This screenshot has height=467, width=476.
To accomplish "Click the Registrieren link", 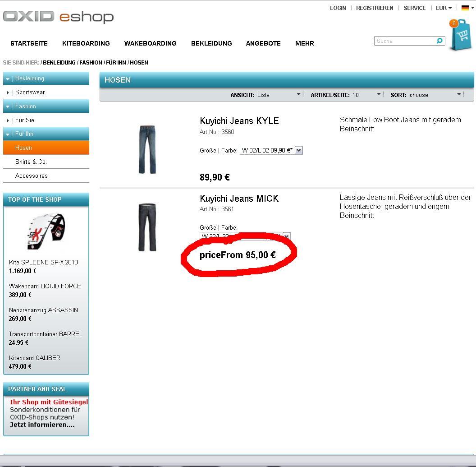I will [375, 8].
